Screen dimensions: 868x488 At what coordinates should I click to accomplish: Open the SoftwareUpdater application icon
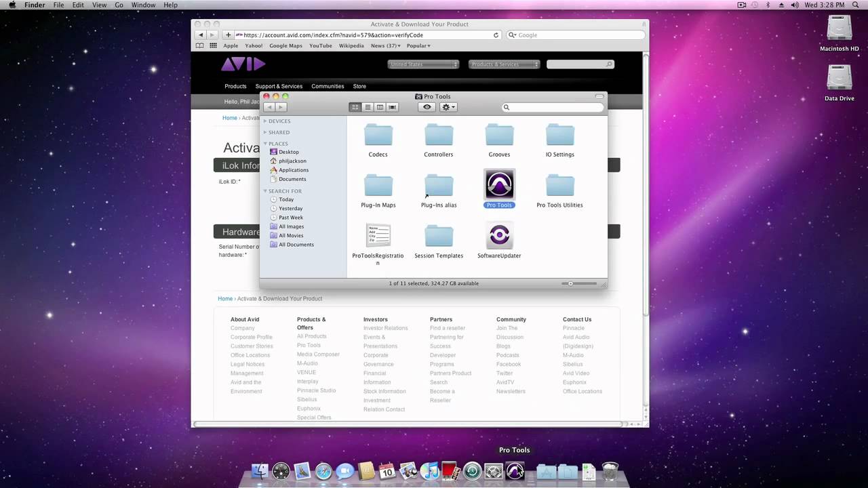tap(499, 235)
